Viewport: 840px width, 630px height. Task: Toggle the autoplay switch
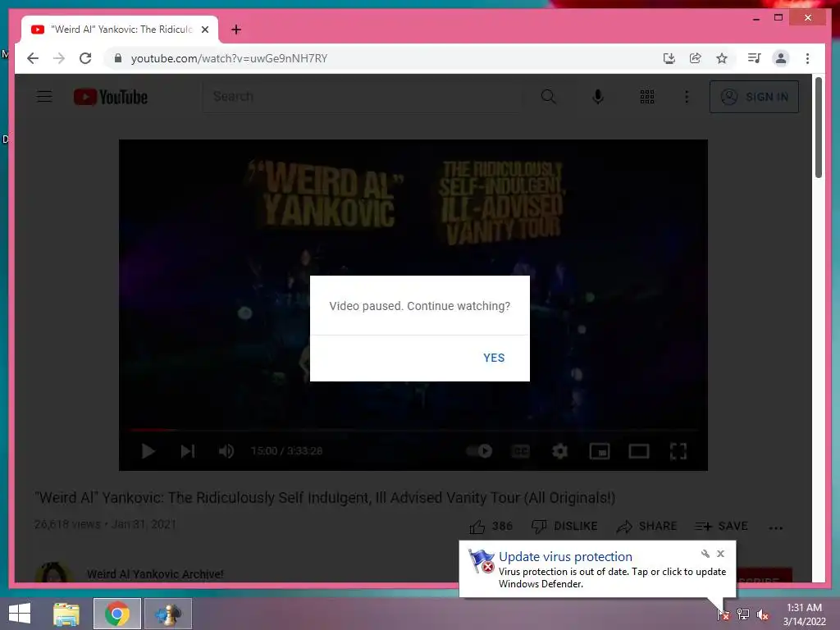(x=479, y=451)
